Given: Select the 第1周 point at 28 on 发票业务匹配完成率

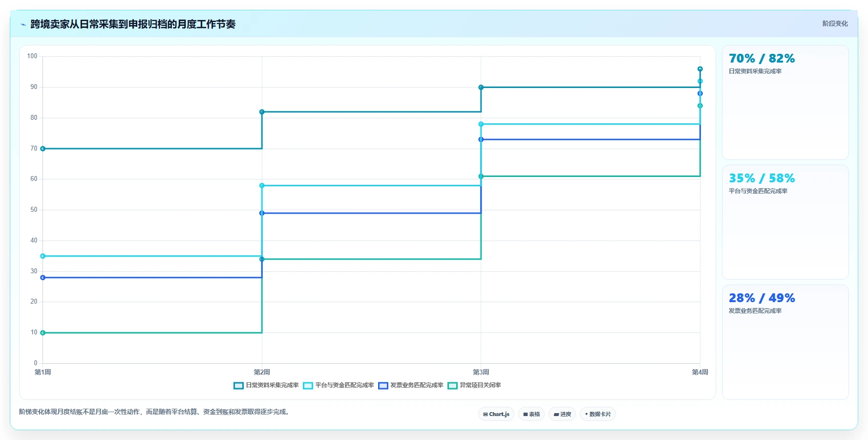Looking at the screenshot, I should click(43, 278).
